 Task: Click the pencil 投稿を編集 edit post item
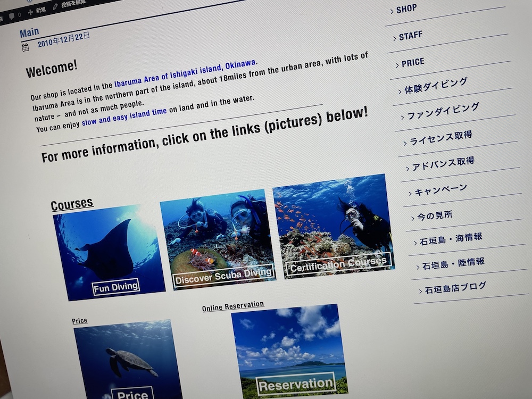click(x=69, y=5)
